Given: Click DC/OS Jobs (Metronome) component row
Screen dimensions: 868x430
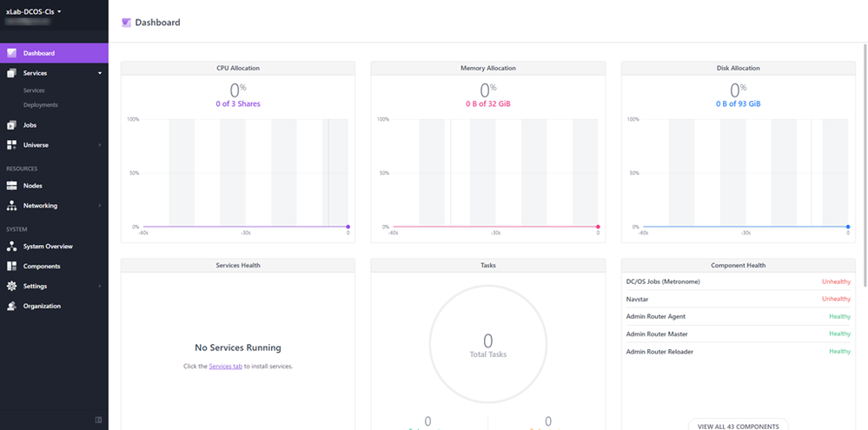Looking at the screenshot, I should pos(739,281).
